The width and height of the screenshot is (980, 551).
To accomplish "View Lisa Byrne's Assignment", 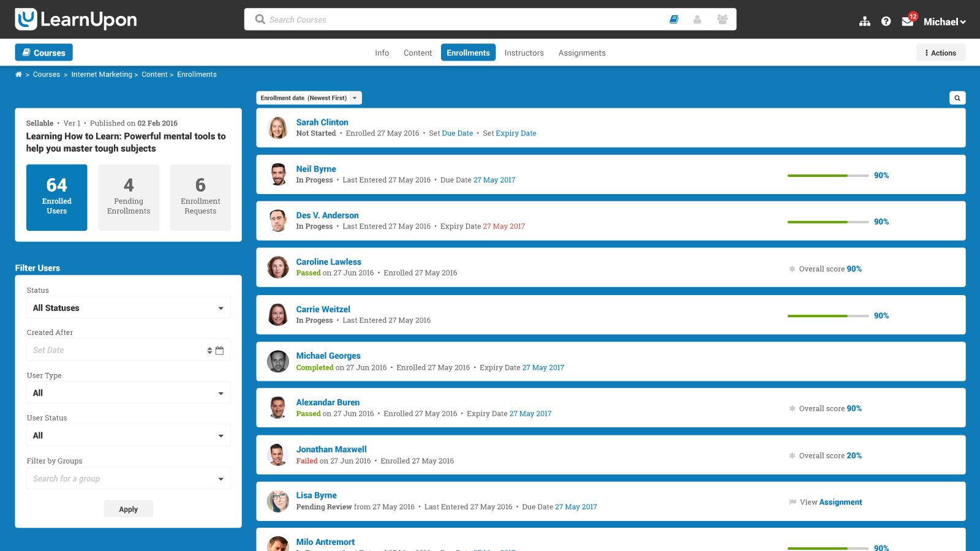I will pos(840,501).
